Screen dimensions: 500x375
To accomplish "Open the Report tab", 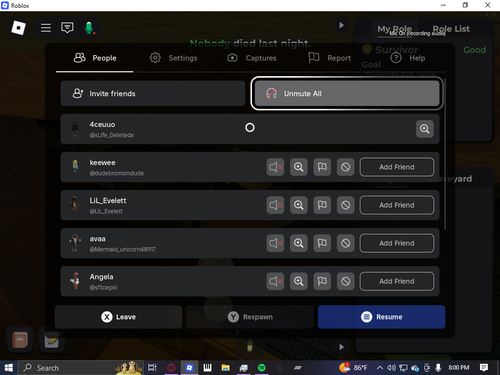I will click(x=330, y=58).
